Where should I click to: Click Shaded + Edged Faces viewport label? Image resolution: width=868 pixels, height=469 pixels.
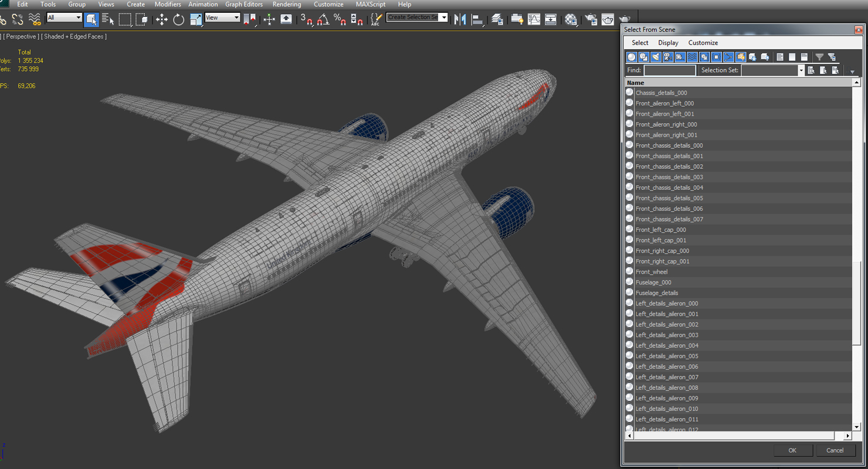click(x=74, y=36)
